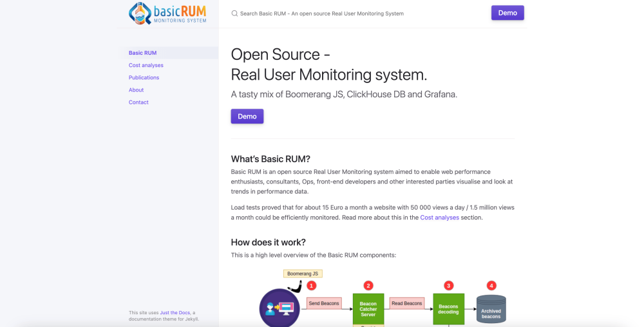Click the red step 2 circle in diagram
This screenshot has width=644, height=327.
(x=368, y=285)
